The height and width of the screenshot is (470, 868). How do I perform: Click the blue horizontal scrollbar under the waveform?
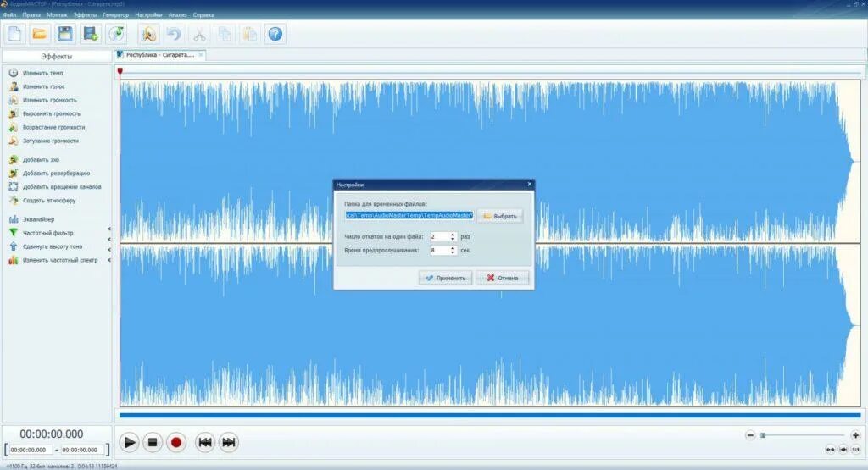(x=490, y=415)
